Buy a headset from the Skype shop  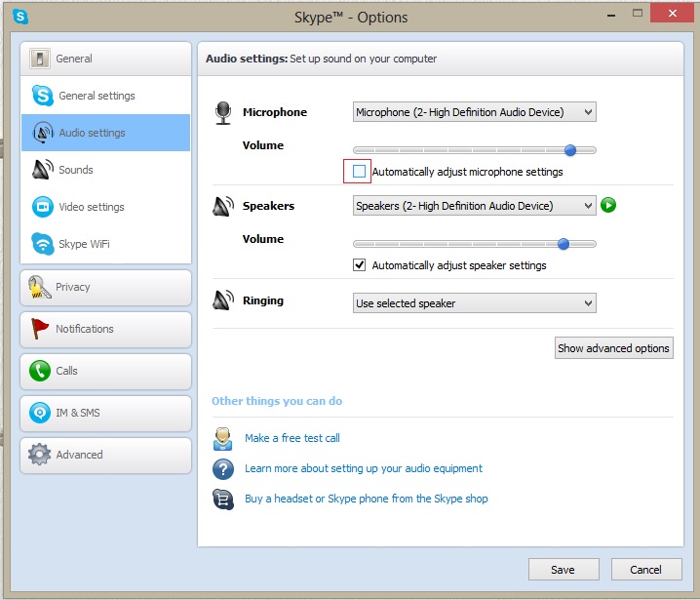[366, 499]
